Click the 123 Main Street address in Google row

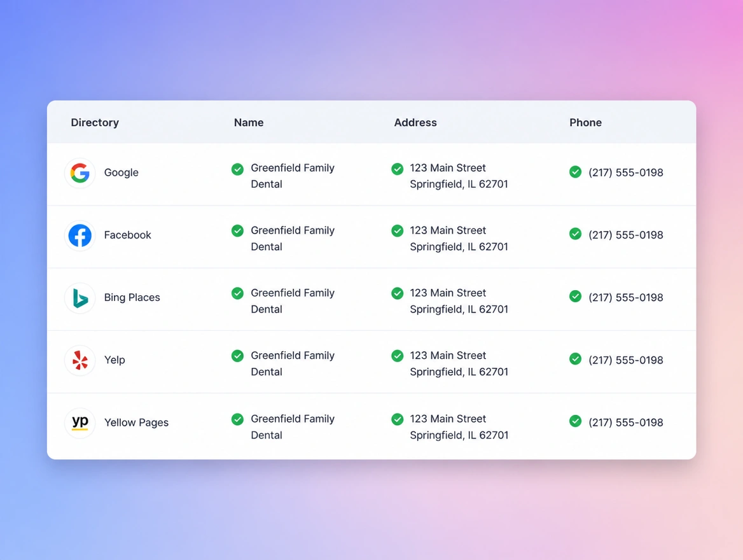click(459, 176)
